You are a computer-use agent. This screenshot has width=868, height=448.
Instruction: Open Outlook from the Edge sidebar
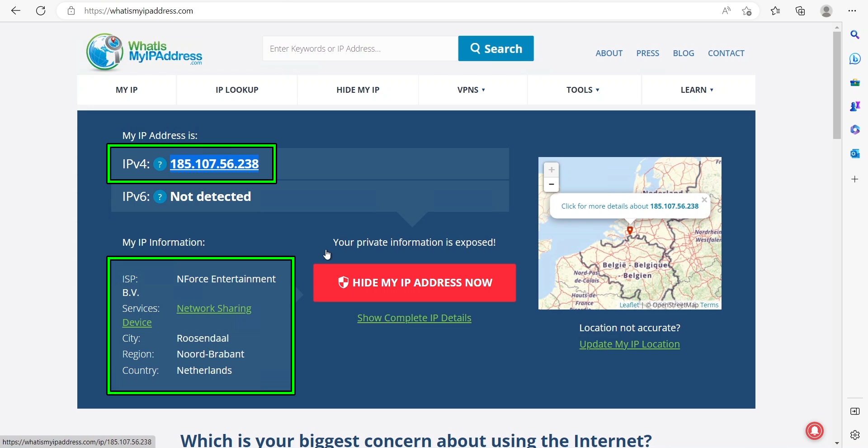855,153
